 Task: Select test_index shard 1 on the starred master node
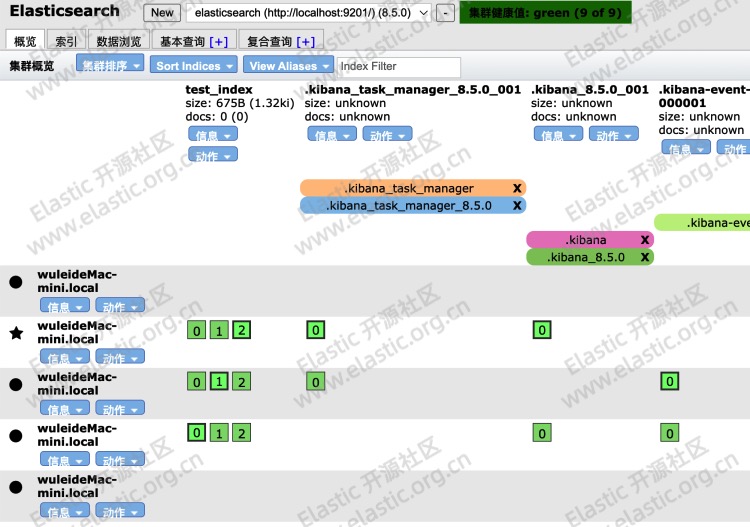tap(219, 330)
